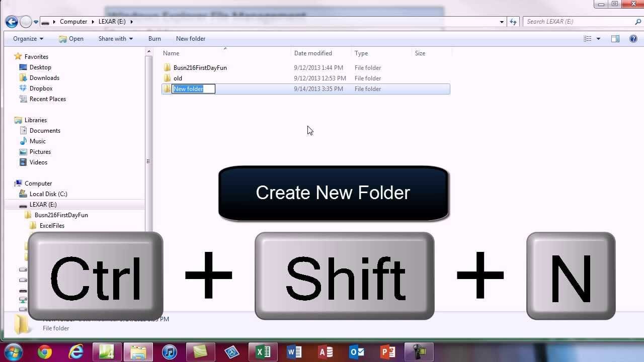Click the New folder toolbar button
This screenshot has height=362, width=644.
point(190,39)
